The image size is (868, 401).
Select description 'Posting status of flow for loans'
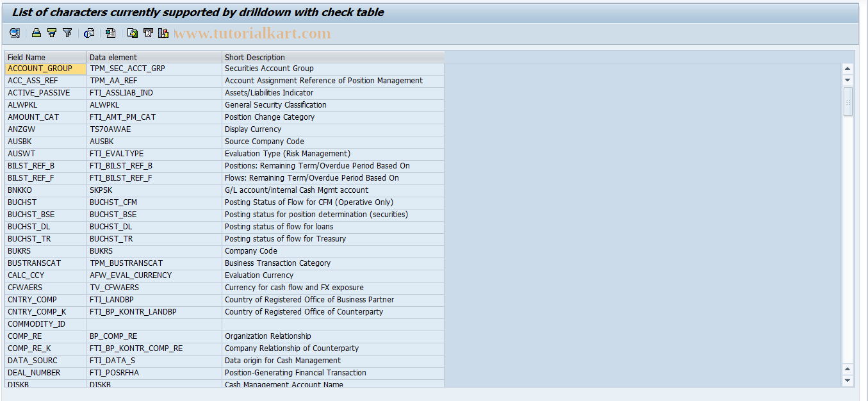pos(279,227)
